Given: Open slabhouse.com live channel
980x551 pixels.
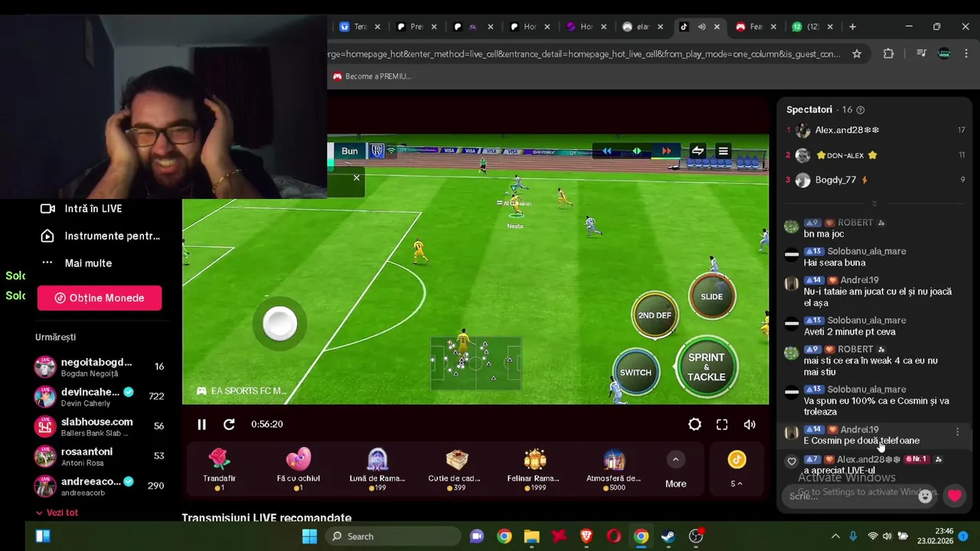Looking at the screenshot, I should [100, 426].
